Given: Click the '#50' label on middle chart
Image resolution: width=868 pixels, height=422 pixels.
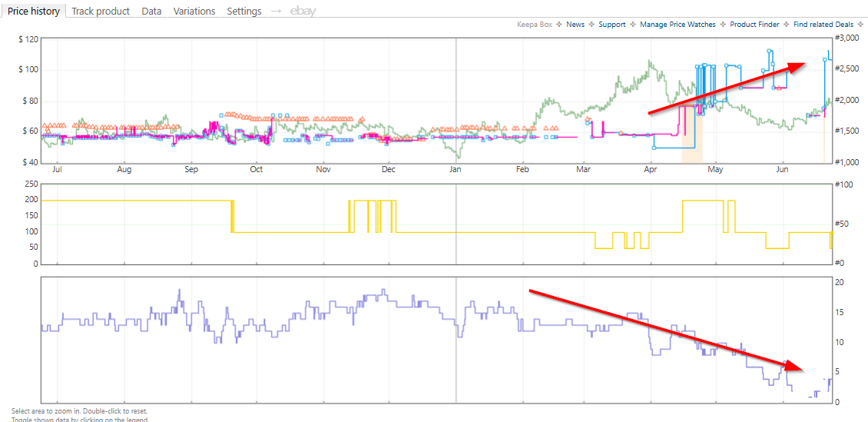Looking at the screenshot, I should click(843, 224).
